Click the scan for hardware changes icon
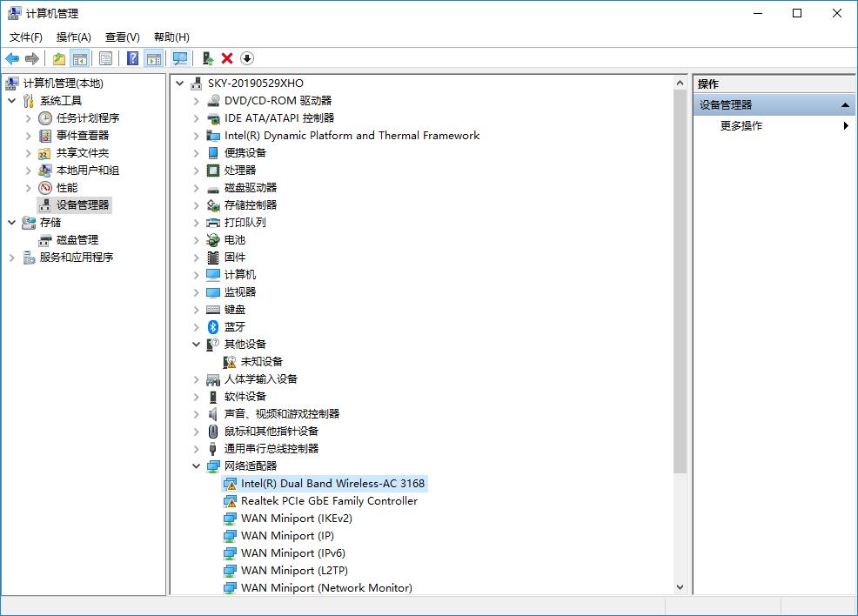The image size is (858, 616). point(179,57)
